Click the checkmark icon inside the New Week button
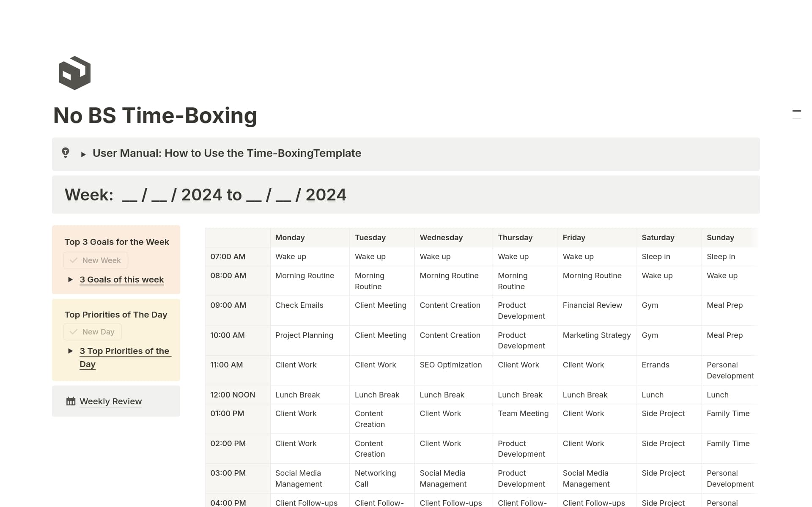 point(73,260)
